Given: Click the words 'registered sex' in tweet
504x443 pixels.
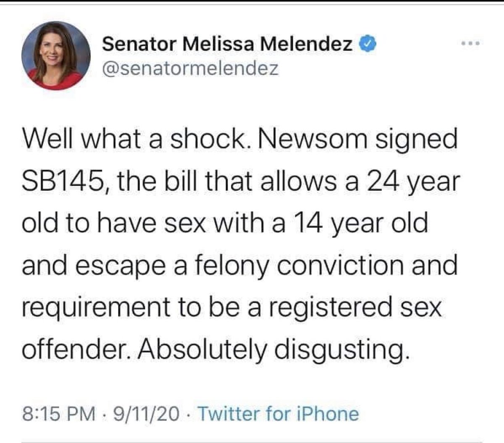Looking at the screenshot, I should pyautogui.click(x=355, y=308).
